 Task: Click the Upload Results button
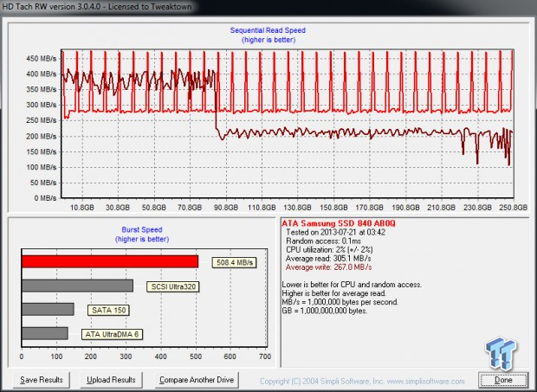tap(111, 380)
